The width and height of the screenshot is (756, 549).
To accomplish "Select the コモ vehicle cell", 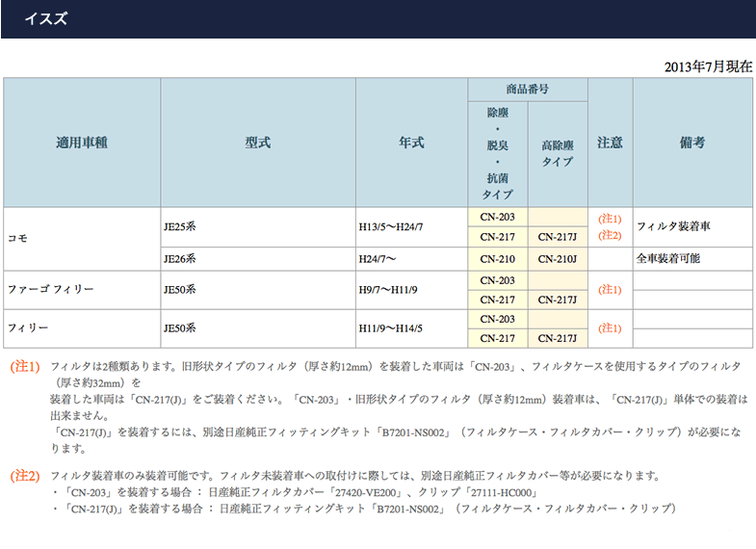I will tap(82, 239).
